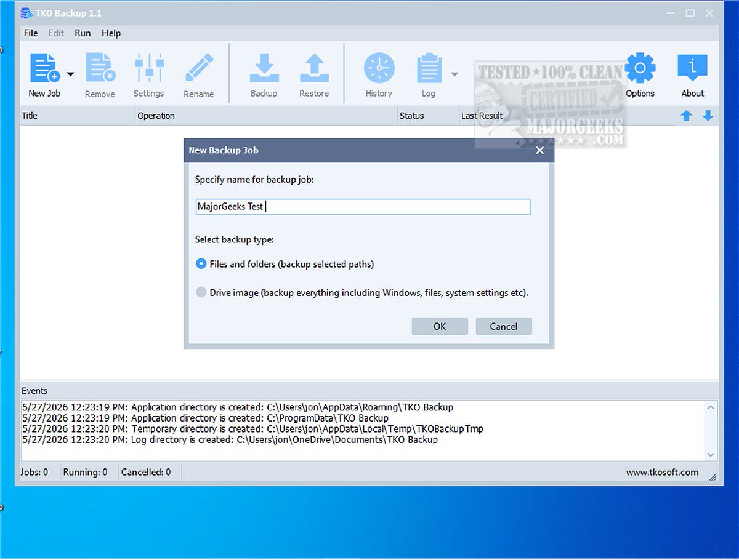Click the Rename pencil icon

[x=199, y=68]
